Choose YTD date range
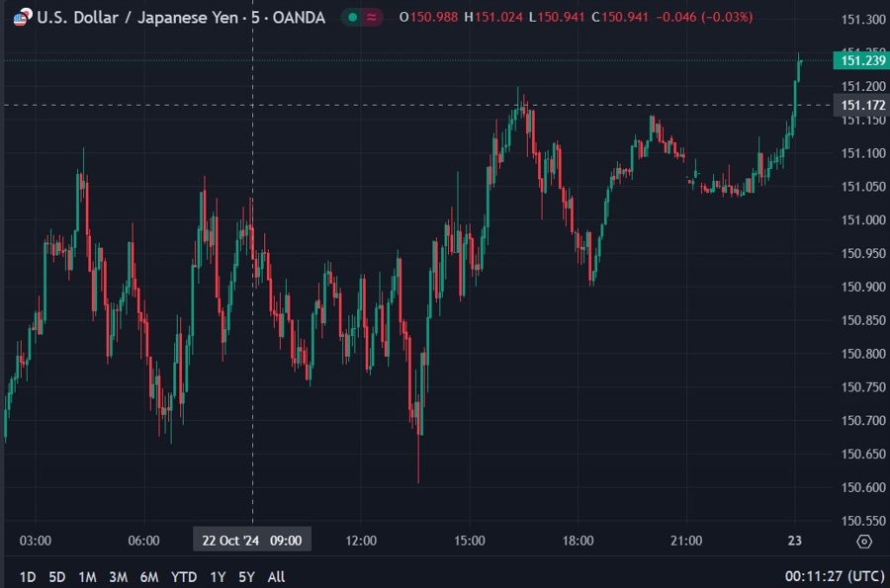The width and height of the screenshot is (890, 588). (183, 576)
